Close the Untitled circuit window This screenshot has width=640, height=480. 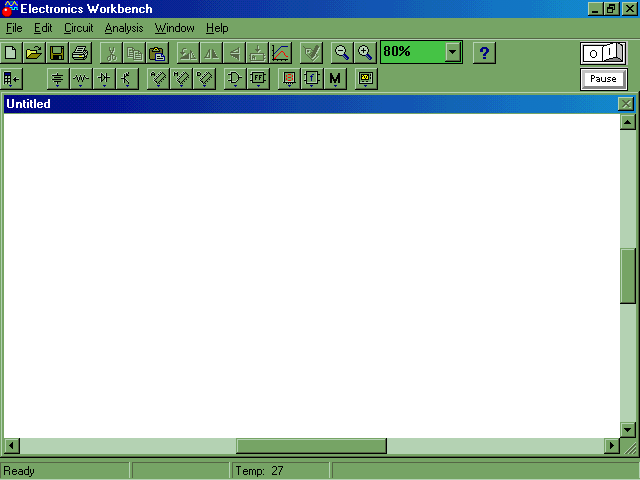pos(626,104)
